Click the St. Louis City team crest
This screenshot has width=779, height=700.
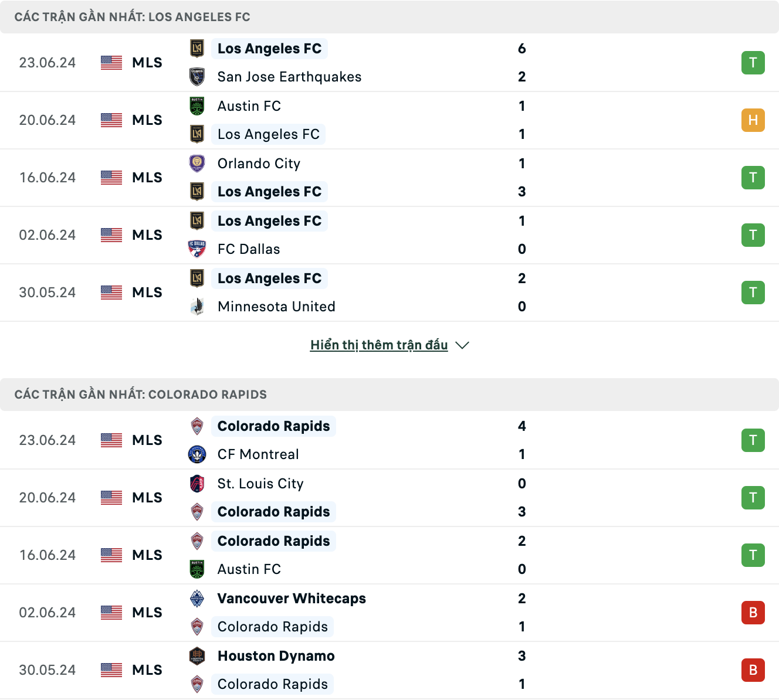point(197,484)
